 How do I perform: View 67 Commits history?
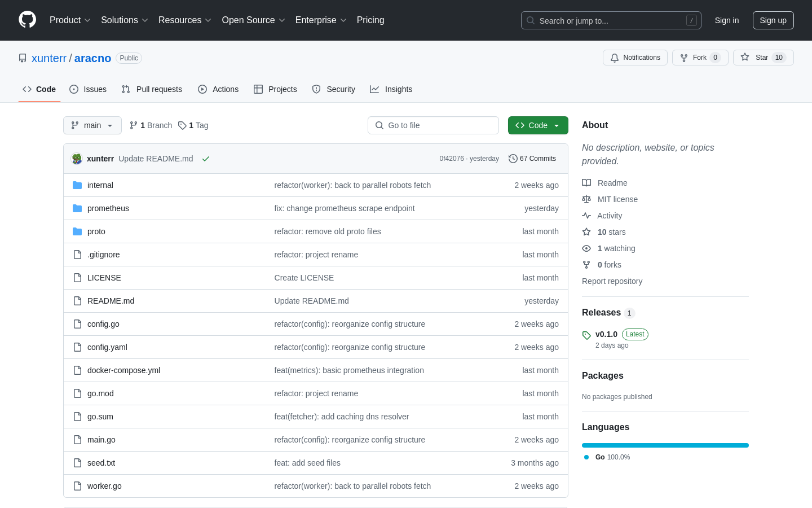(532, 159)
